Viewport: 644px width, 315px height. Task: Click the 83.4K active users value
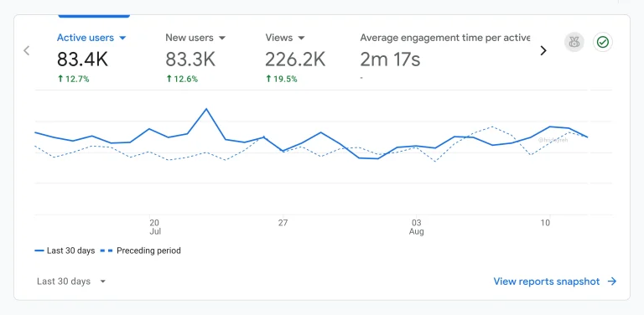tap(82, 59)
